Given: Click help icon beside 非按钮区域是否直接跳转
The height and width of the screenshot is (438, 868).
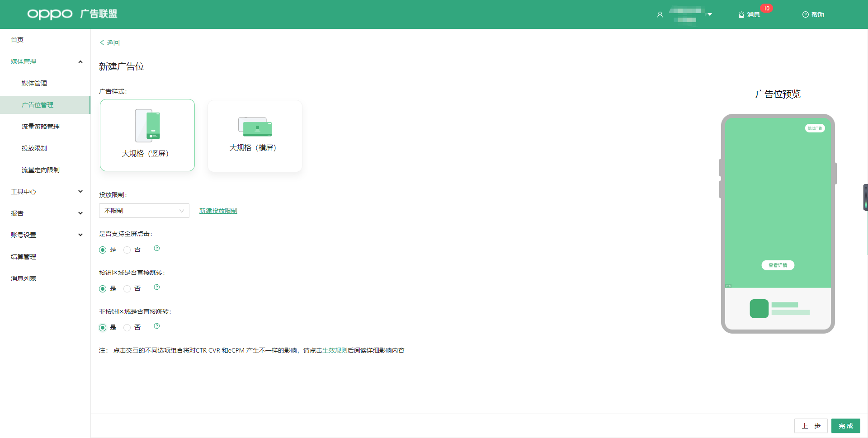Looking at the screenshot, I should click(157, 326).
